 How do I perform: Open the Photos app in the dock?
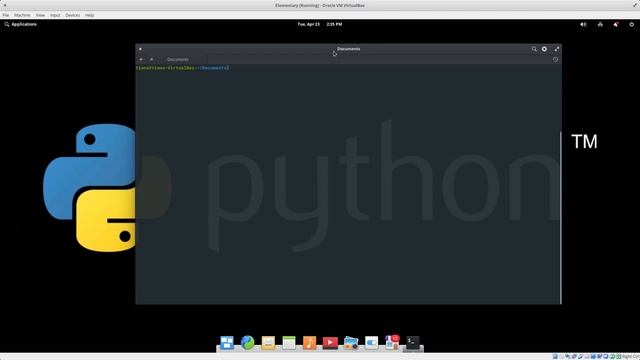coord(351,342)
